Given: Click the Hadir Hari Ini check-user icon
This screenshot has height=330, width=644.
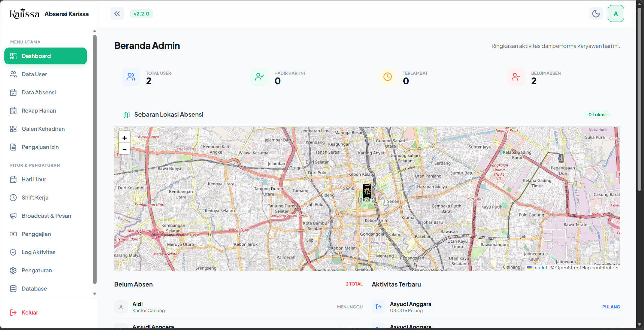Looking at the screenshot, I should [x=259, y=77].
